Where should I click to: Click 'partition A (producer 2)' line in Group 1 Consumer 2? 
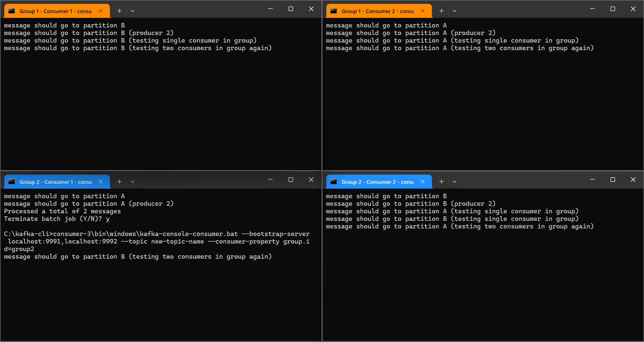[411, 33]
